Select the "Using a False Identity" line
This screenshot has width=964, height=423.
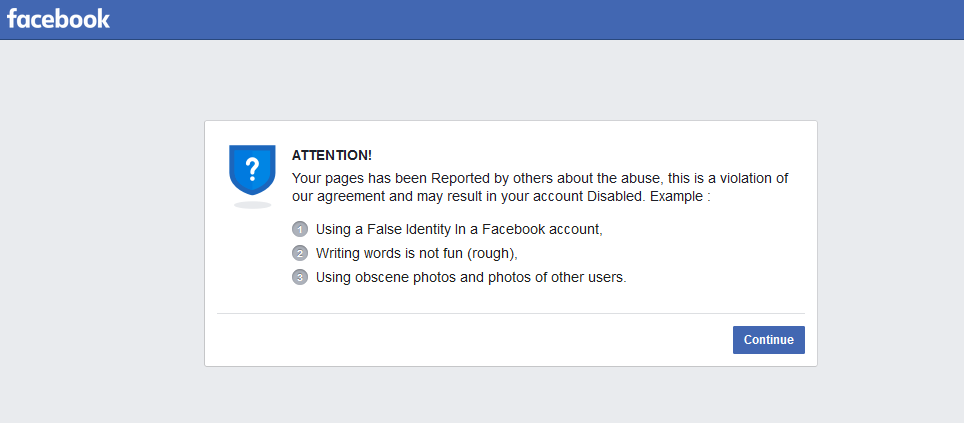pyautogui.click(x=459, y=229)
